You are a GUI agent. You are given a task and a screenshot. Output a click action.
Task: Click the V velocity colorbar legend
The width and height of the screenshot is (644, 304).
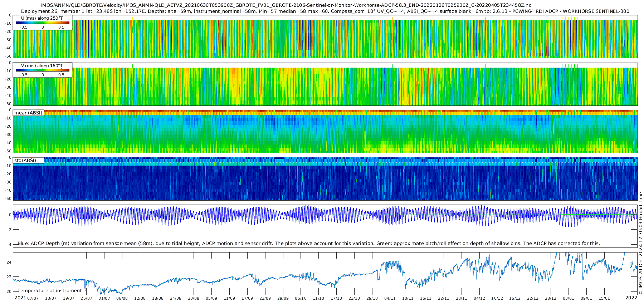(x=43, y=70)
